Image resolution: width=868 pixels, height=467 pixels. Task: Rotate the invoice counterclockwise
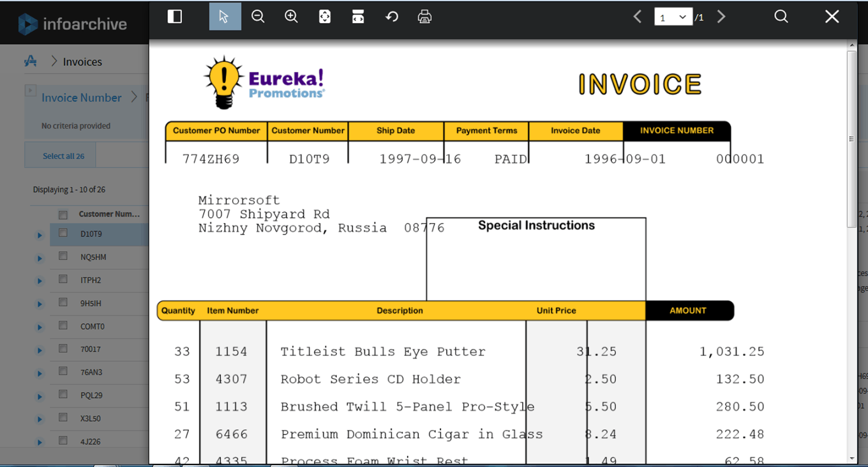tap(391, 17)
